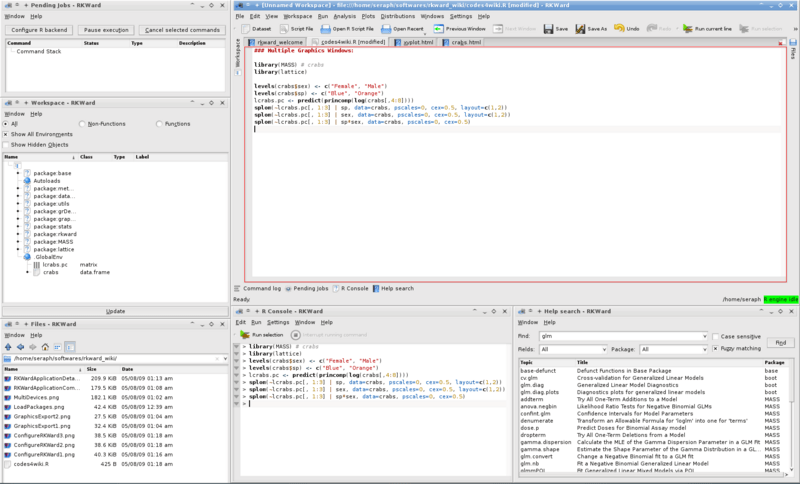
Task: Open the Plots menu
Action: click(x=368, y=16)
